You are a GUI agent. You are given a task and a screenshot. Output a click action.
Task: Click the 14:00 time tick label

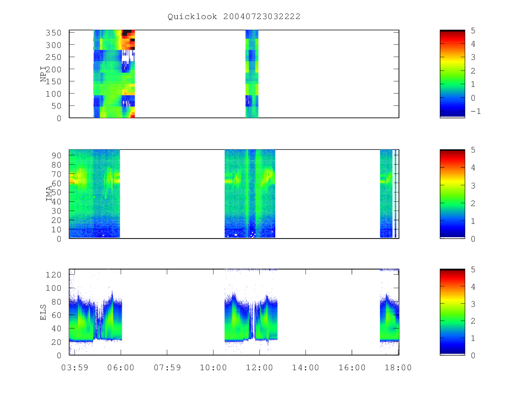(306, 367)
